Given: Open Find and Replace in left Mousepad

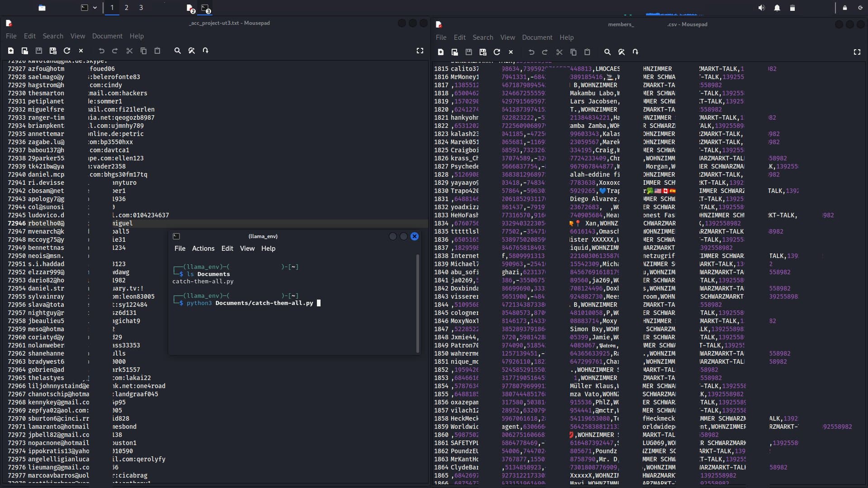Looking at the screenshot, I should click(x=192, y=51).
